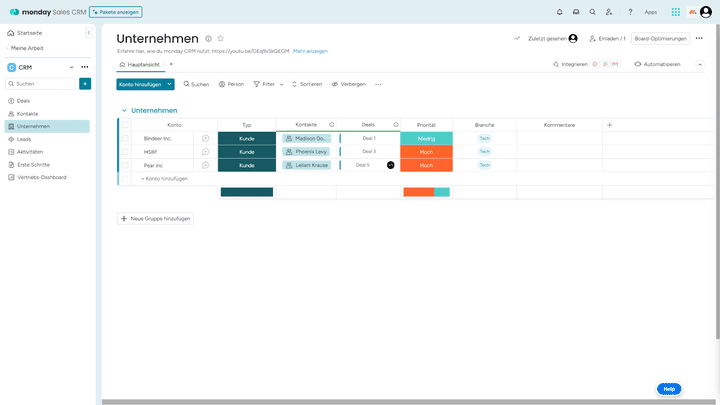Star the Unternehmen board as favorite
Viewport: 720px width, 405px height.
point(220,38)
